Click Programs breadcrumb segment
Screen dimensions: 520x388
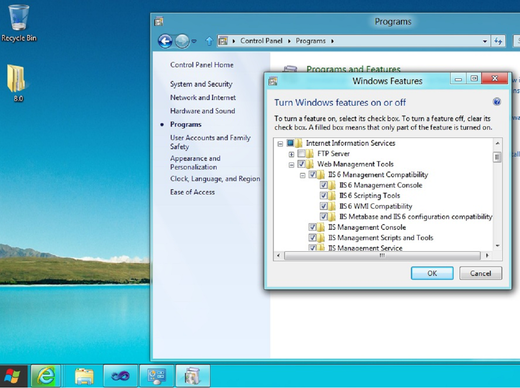click(x=310, y=41)
